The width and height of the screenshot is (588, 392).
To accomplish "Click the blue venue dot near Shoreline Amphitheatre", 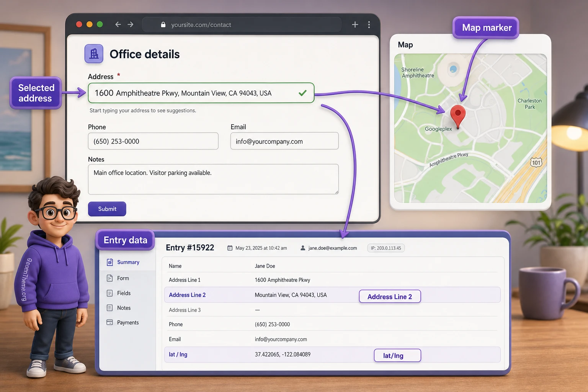I will coord(453,69).
